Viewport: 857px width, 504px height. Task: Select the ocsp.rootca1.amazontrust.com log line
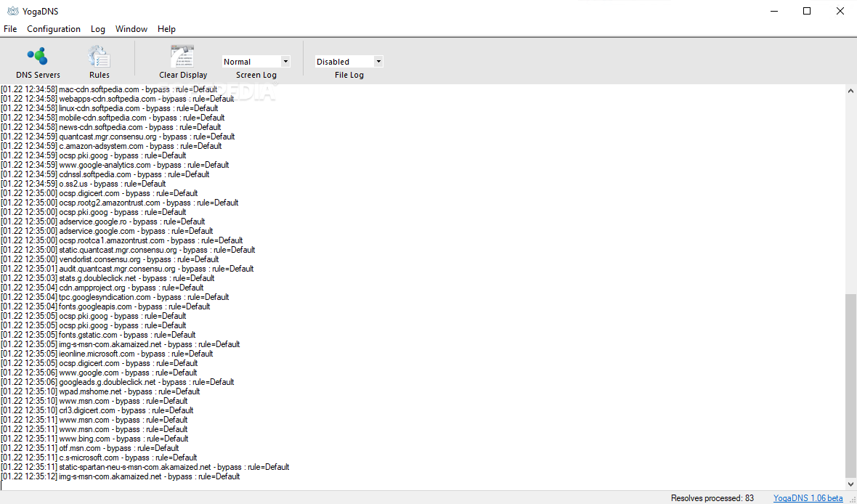click(122, 240)
